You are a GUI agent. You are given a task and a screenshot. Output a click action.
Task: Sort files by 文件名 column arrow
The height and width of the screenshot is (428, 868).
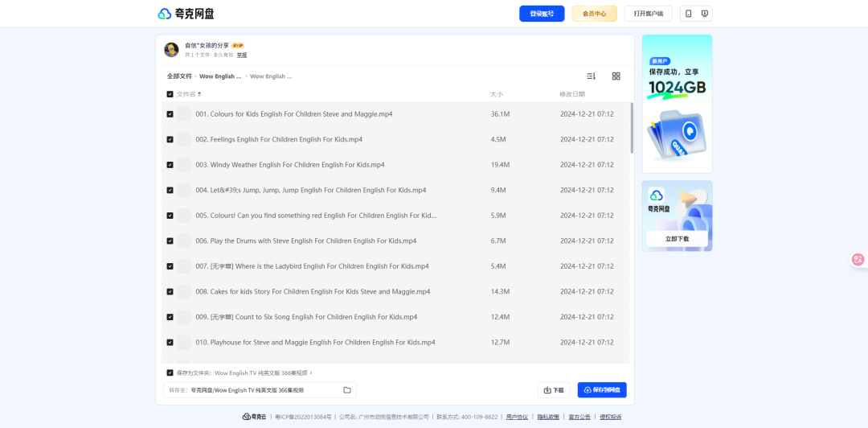tap(199, 94)
